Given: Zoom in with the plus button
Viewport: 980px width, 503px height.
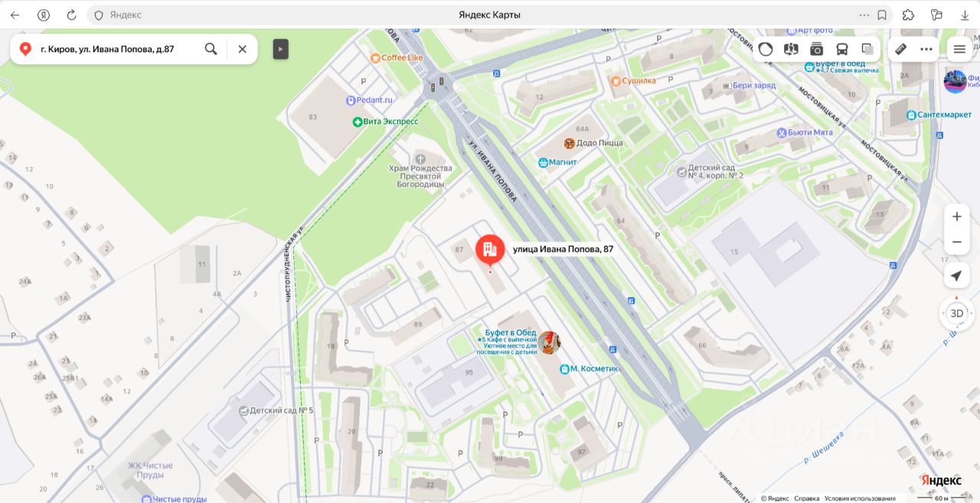Looking at the screenshot, I should [x=956, y=217].
